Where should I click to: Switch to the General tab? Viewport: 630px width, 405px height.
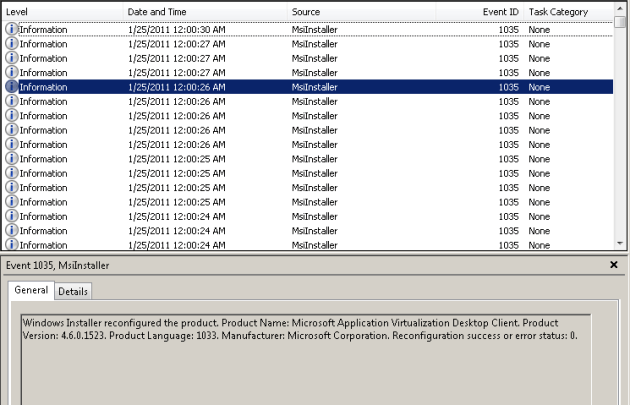pos(31,290)
